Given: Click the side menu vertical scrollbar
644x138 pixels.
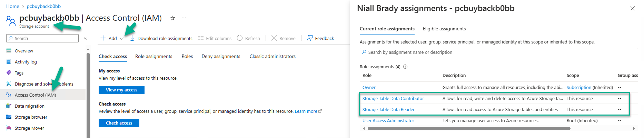Looking at the screenshot, I should tap(88, 95).
